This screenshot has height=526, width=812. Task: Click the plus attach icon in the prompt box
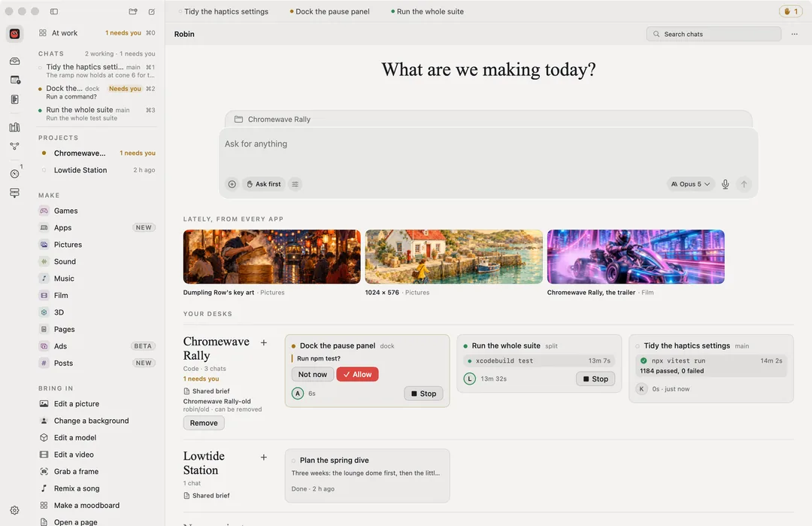tap(232, 184)
